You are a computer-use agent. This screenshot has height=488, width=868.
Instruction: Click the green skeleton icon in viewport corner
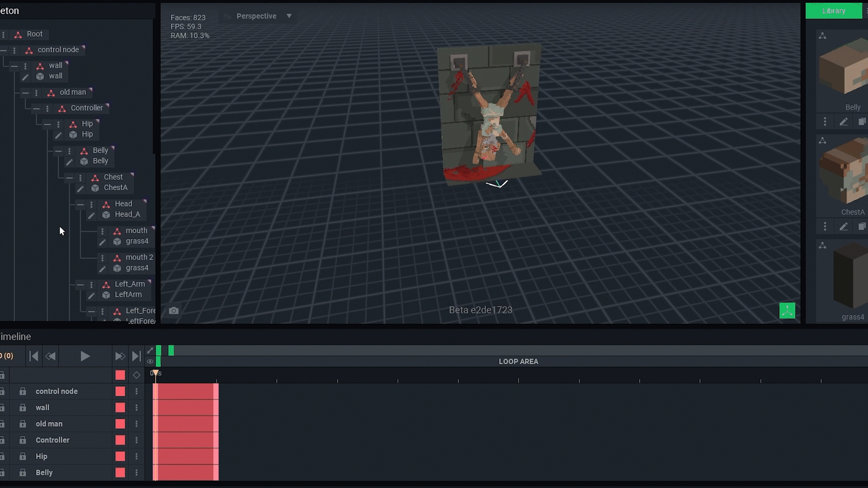(x=787, y=310)
